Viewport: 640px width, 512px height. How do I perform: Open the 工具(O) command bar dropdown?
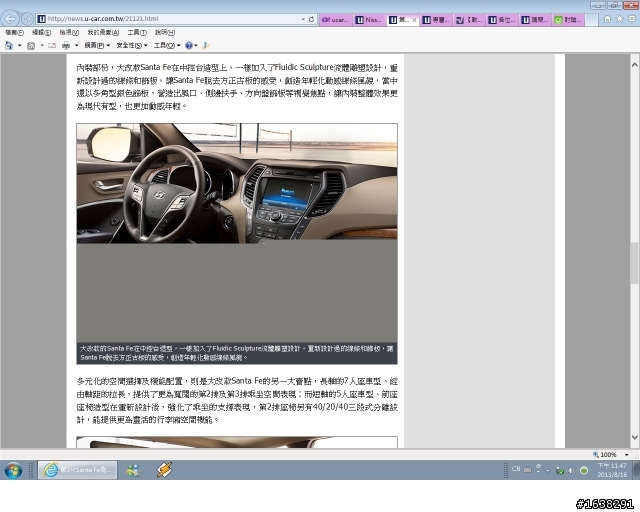point(167,45)
